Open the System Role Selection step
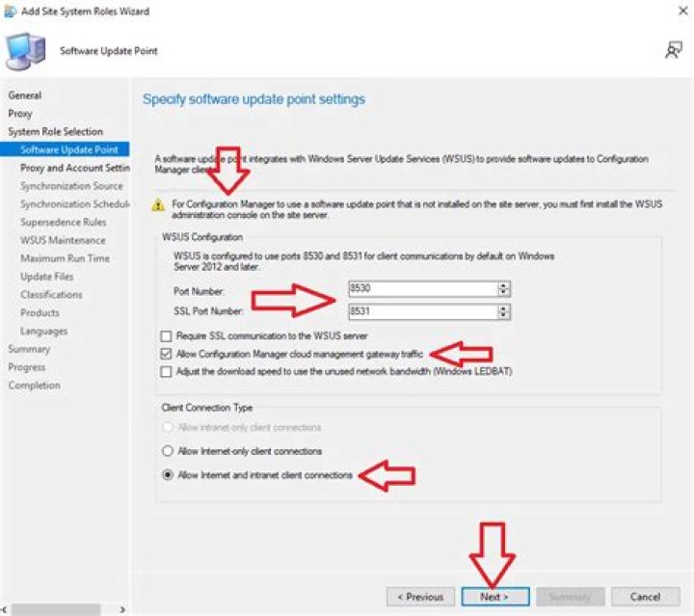This screenshot has width=694, height=616. (x=55, y=131)
